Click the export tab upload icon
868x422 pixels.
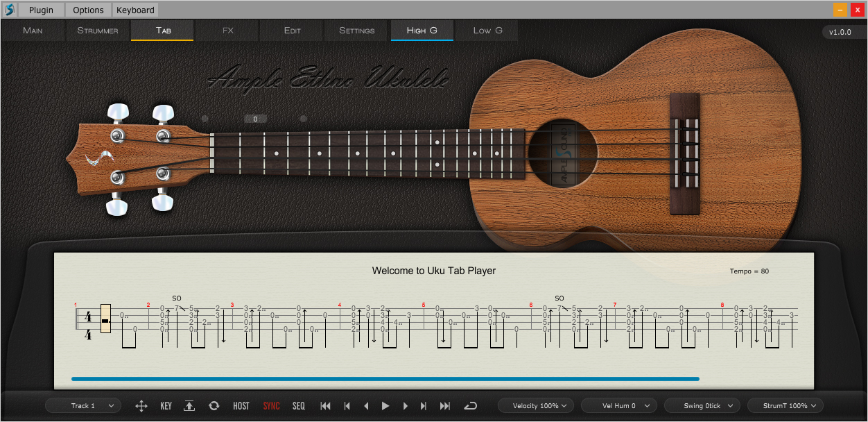tap(189, 406)
